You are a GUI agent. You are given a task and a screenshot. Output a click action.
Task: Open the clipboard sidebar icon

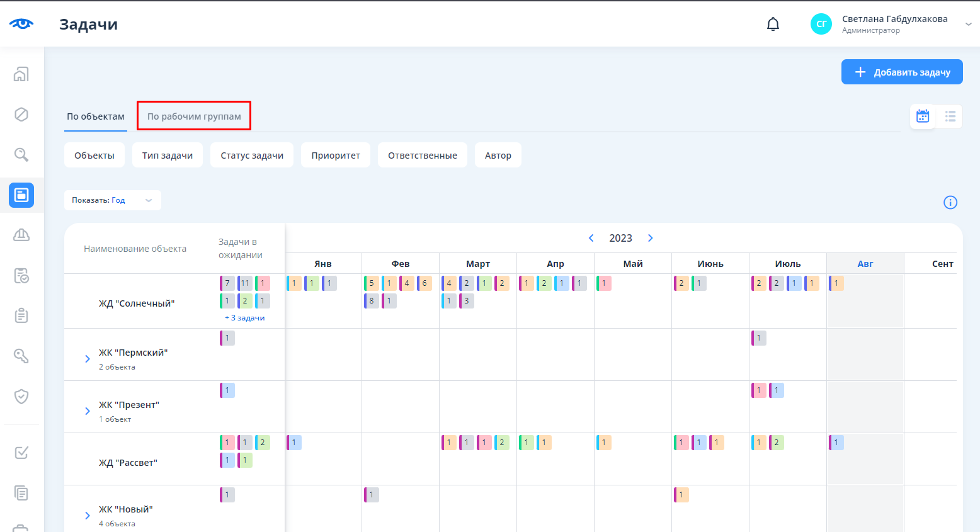21,315
